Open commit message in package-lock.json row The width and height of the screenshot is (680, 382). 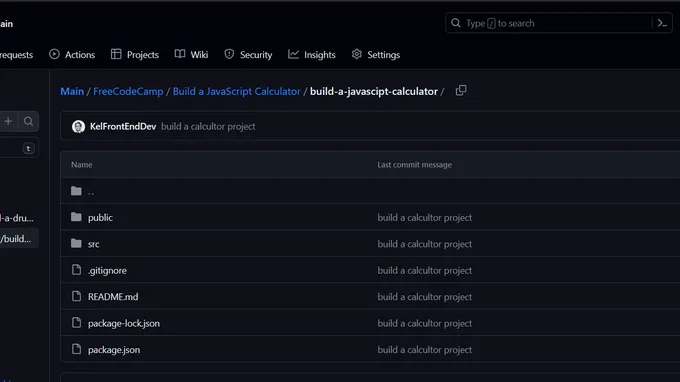(x=425, y=323)
